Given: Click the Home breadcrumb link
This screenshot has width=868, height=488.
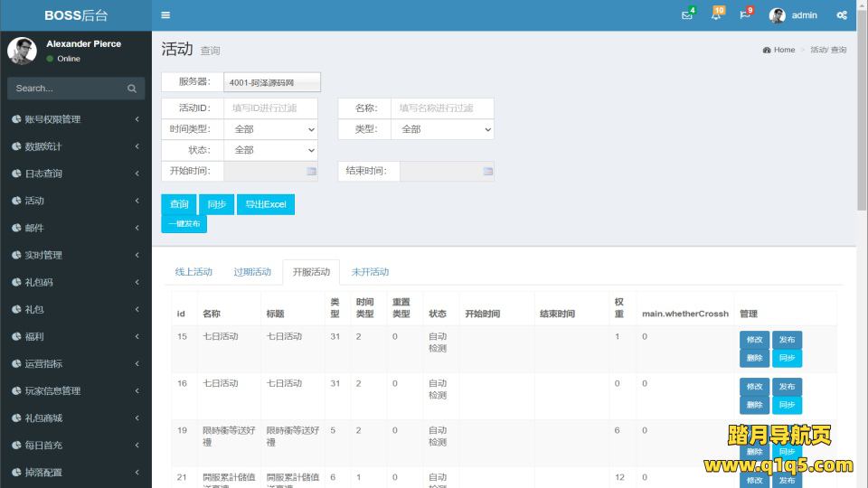Looking at the screenshot, I should [x=783, y=50].
